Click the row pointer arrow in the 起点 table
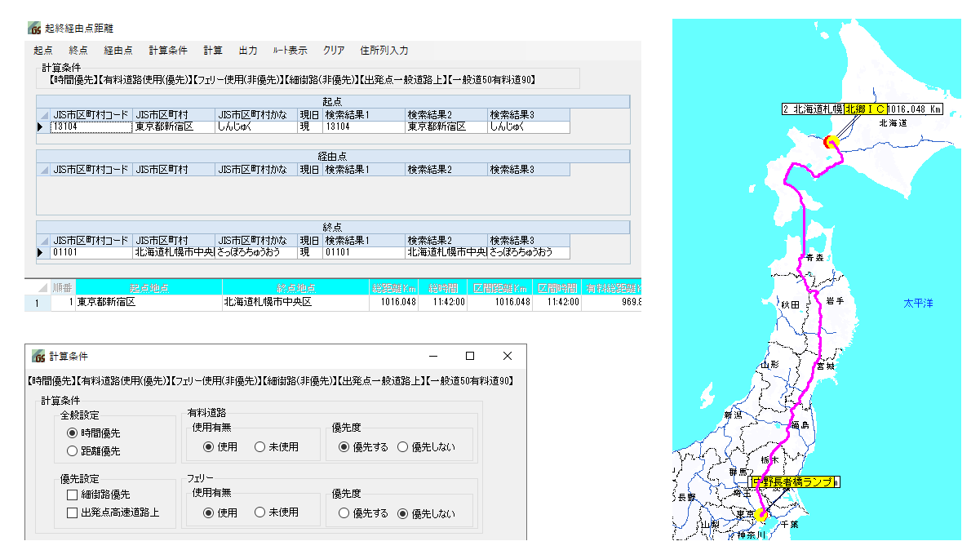Viewport: 980px width, 559px height. [x=42, y=127]
